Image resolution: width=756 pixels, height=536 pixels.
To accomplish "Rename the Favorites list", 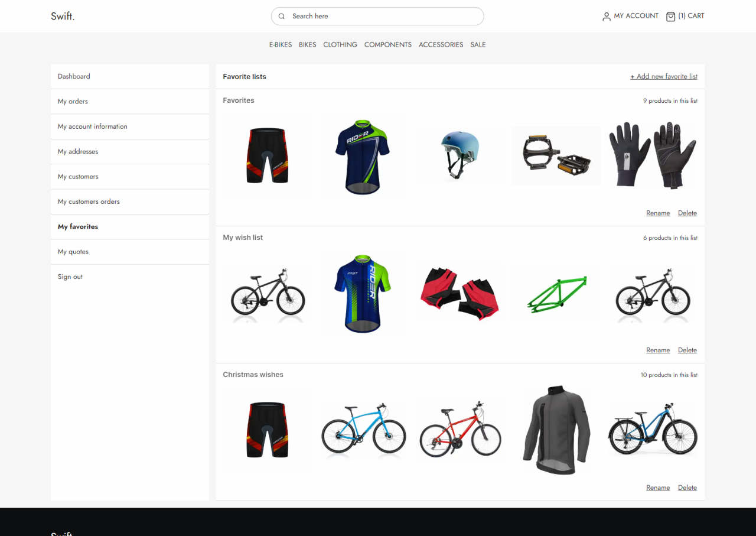I will click(657, 213).
